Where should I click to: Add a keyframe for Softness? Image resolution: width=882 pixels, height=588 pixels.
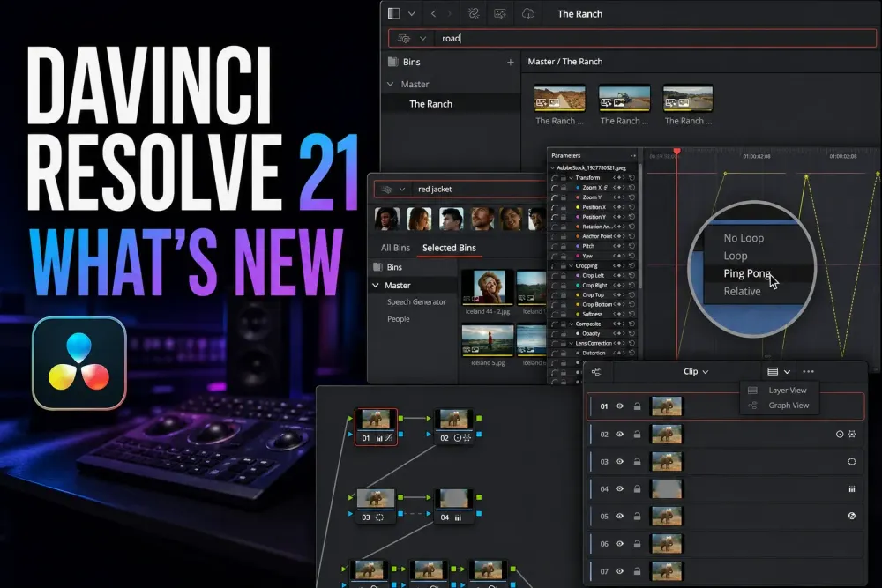(619, 314)
